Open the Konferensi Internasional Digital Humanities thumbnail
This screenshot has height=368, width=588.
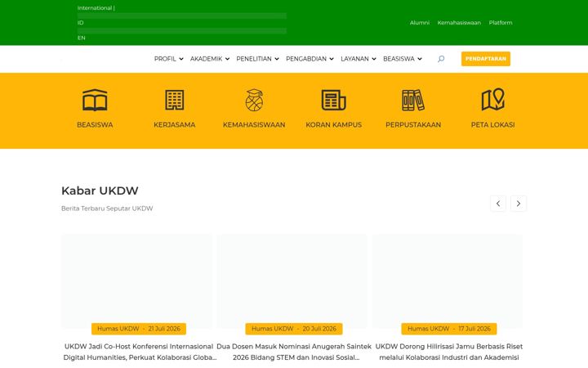(137, 280)
